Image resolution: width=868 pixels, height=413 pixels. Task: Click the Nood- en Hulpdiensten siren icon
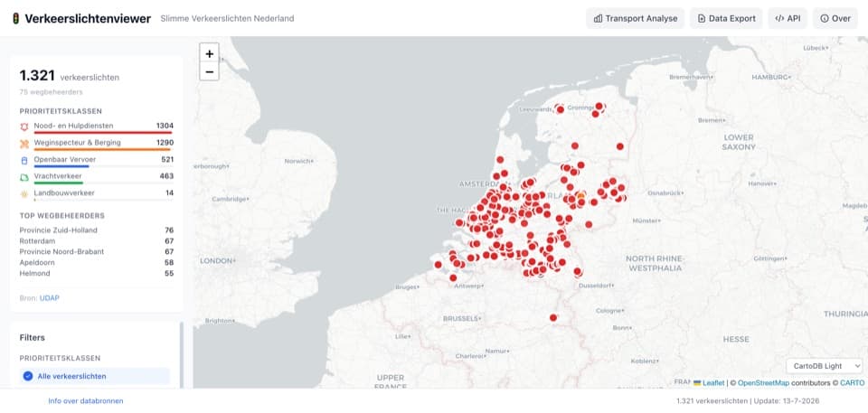[x=24, y=127]
